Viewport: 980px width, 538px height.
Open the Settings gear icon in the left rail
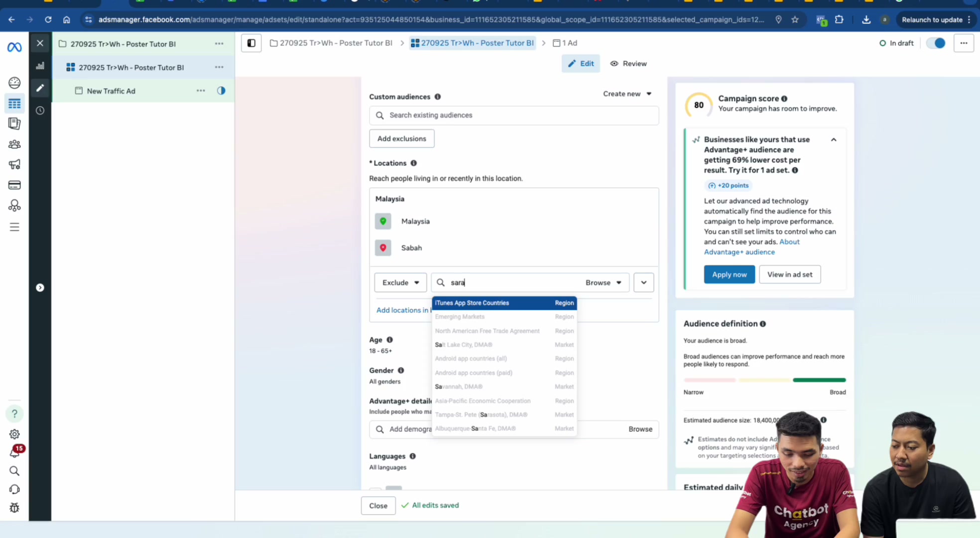click(14, 434)
